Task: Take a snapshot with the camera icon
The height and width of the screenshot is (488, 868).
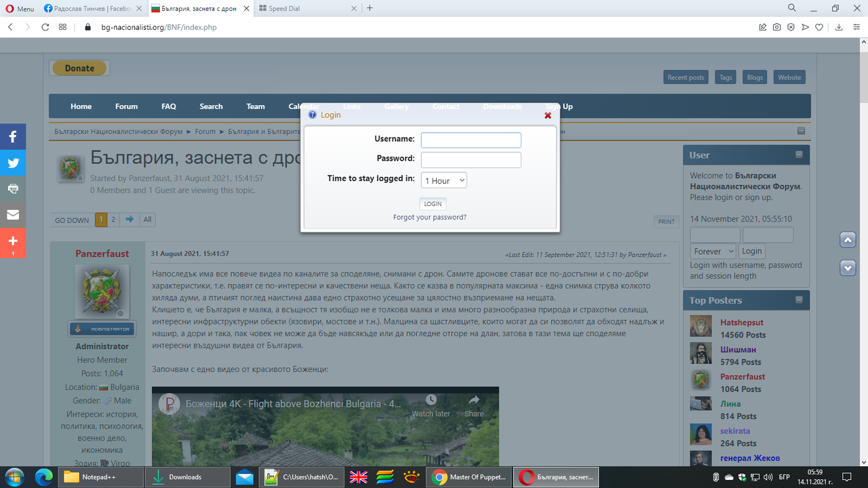Action: [x=776, y=27]
